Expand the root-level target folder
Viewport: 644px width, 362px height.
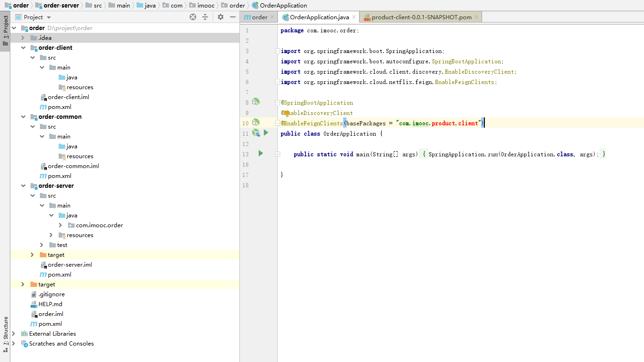point(23,284)
